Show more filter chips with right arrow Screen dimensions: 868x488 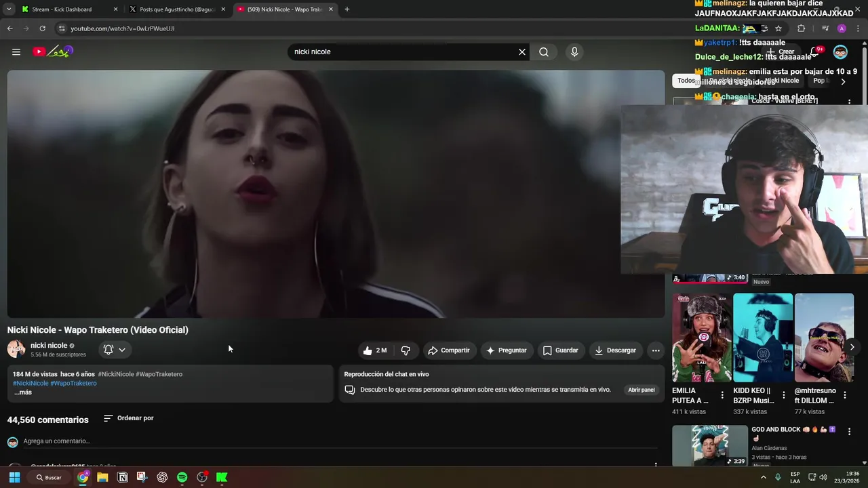click(843, 81)
